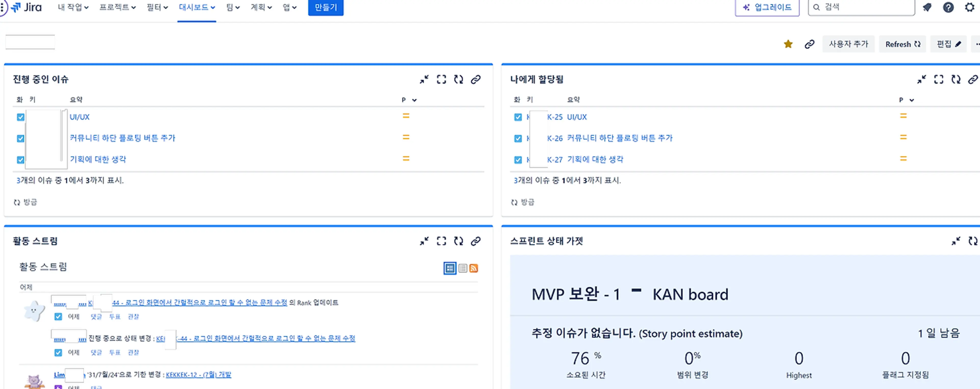980x389 pixels.
Task: Open the help question mark icon
Action: (948, 7)
